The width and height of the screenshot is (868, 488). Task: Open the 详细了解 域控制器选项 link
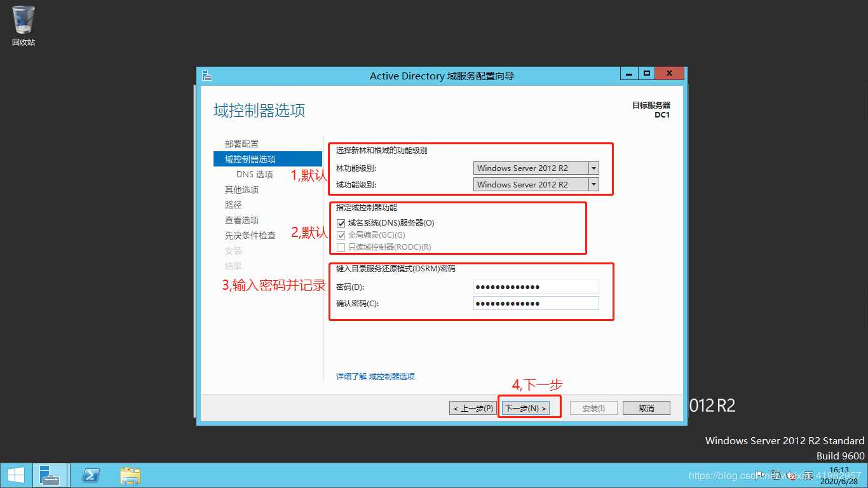tap(376, 376)
